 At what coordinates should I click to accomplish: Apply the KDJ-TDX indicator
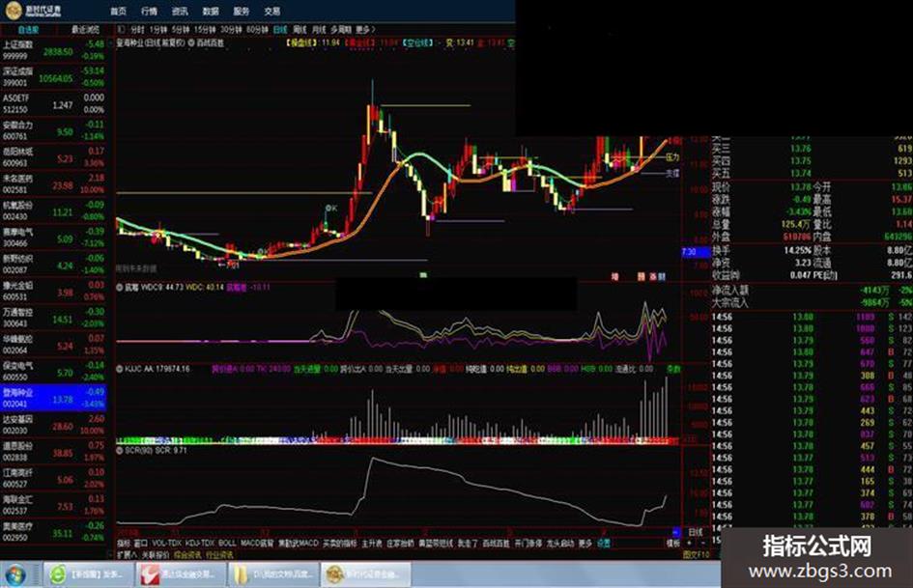[x=200, y=544]
